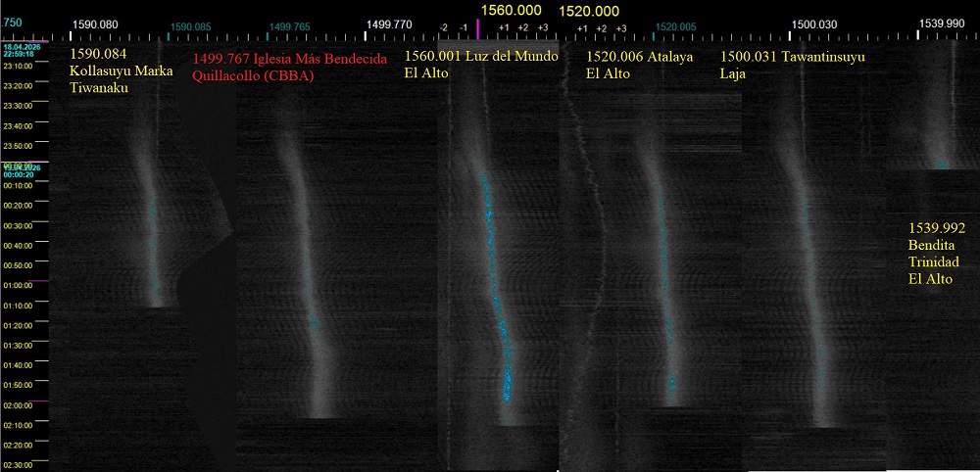Click the 1590.080 frequency scale label

(x=95, y=25)
